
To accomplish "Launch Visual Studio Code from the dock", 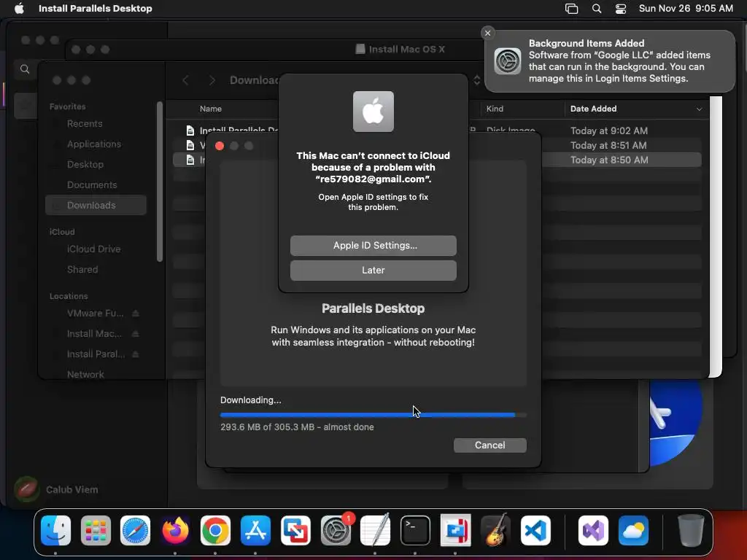I will [536, 530].
